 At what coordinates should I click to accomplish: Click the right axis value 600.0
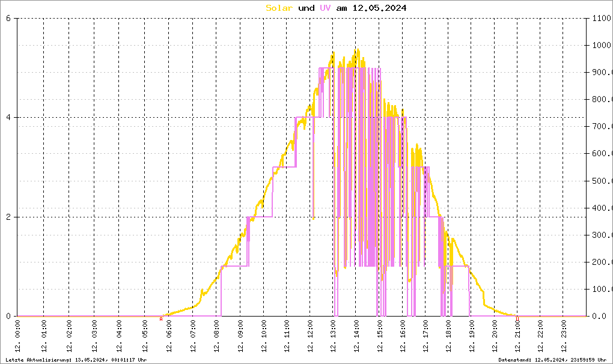[601, 154]
